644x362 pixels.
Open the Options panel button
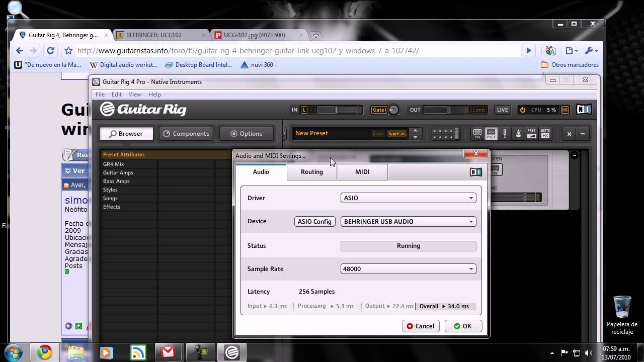tap(247, 134)
